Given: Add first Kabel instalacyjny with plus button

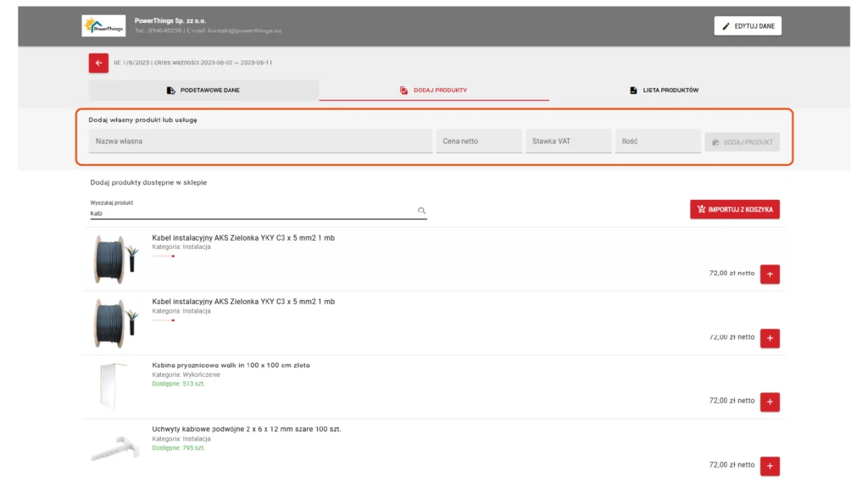Looking at the screenshot, I should tap(770, 274).
